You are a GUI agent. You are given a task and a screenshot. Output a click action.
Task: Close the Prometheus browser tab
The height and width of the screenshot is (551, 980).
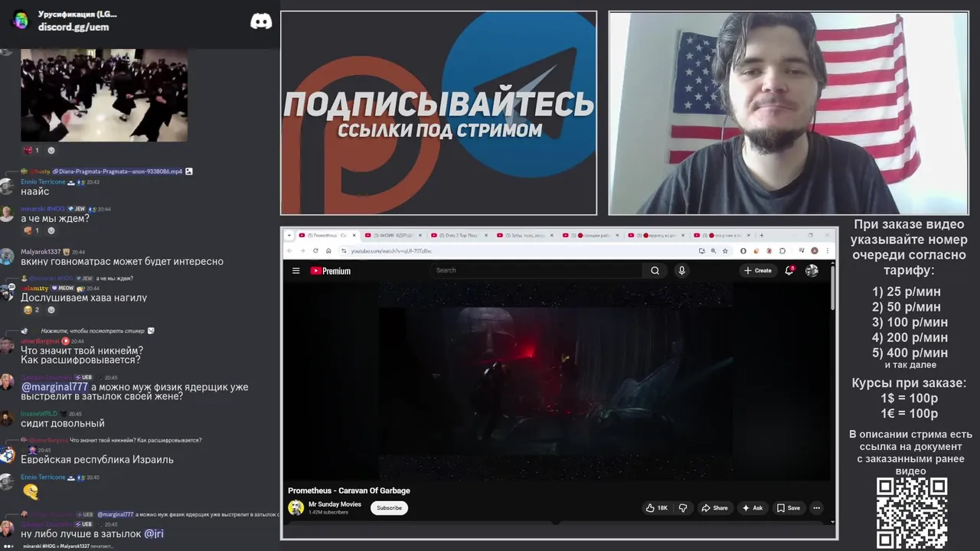354,235
